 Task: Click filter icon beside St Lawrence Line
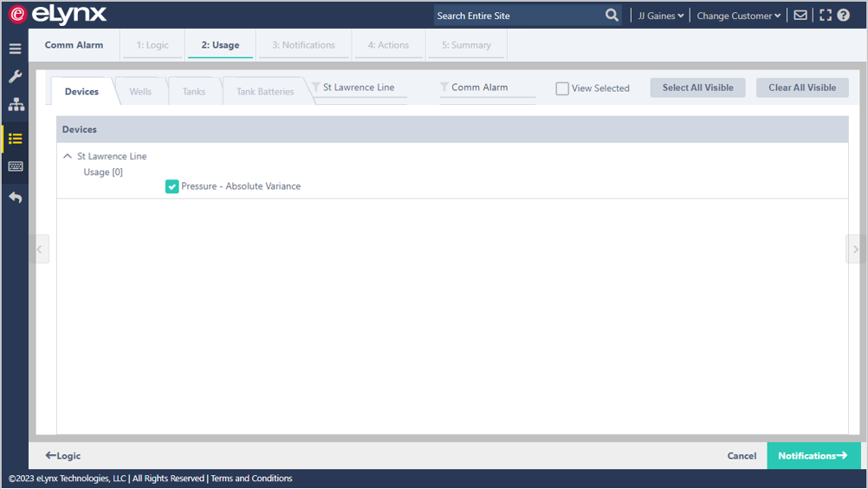coord(316,87)
